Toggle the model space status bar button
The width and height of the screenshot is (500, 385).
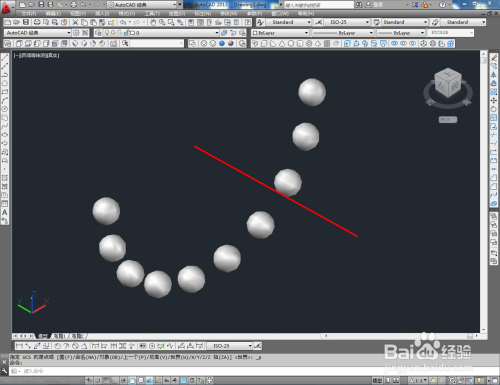tap(377, 380)
